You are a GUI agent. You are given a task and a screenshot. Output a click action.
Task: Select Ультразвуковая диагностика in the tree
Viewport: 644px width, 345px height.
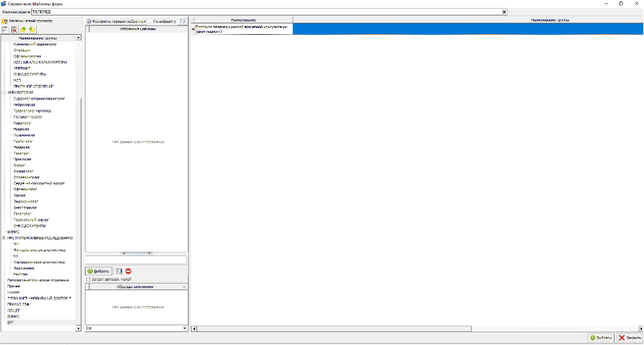coord(38,262)
